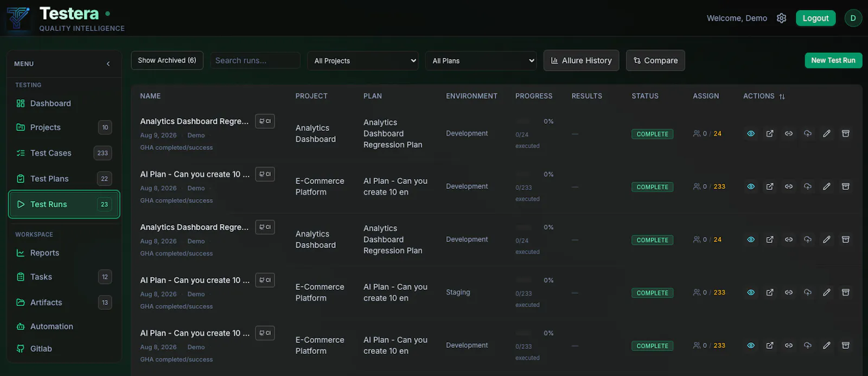Image resolution: width=868 pixels, height=376 pixels.
Task: Open Test Cases in the sidebar
Action: tap(64, 153)
